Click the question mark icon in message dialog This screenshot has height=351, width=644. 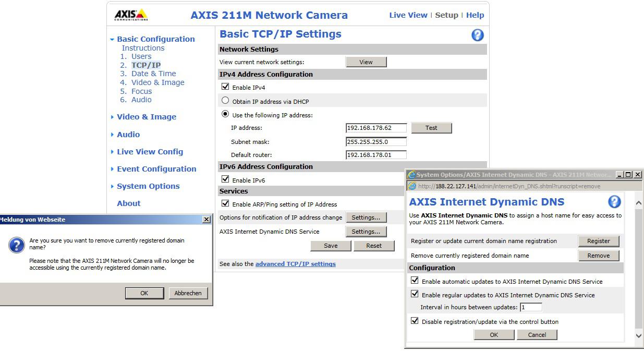17,246
